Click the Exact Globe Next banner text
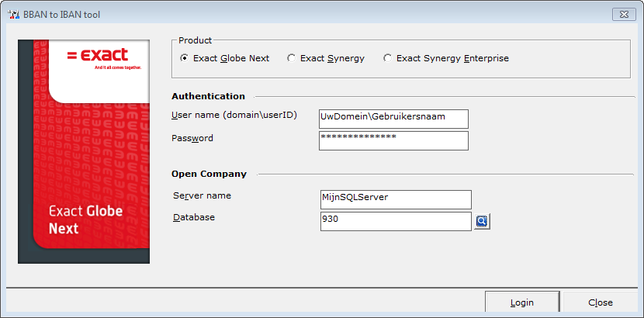Viewport: 644px width, 318px height. (86, 220)
